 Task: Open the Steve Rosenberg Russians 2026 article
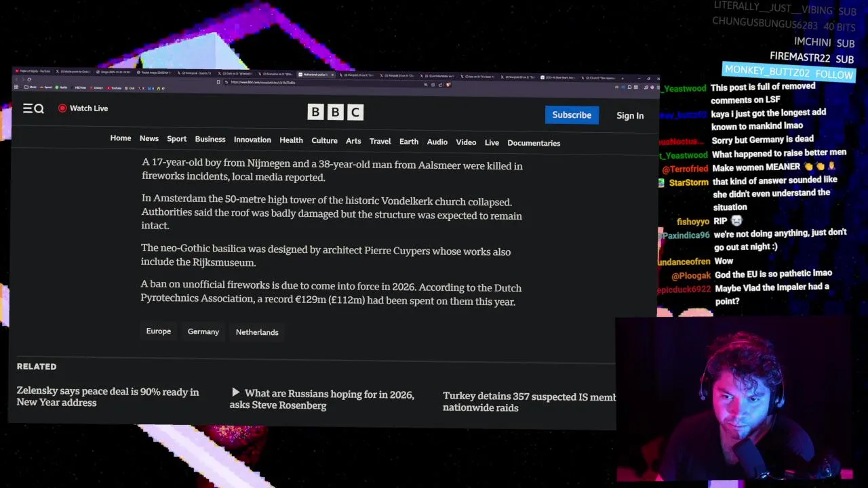click(x=322, y=400)
